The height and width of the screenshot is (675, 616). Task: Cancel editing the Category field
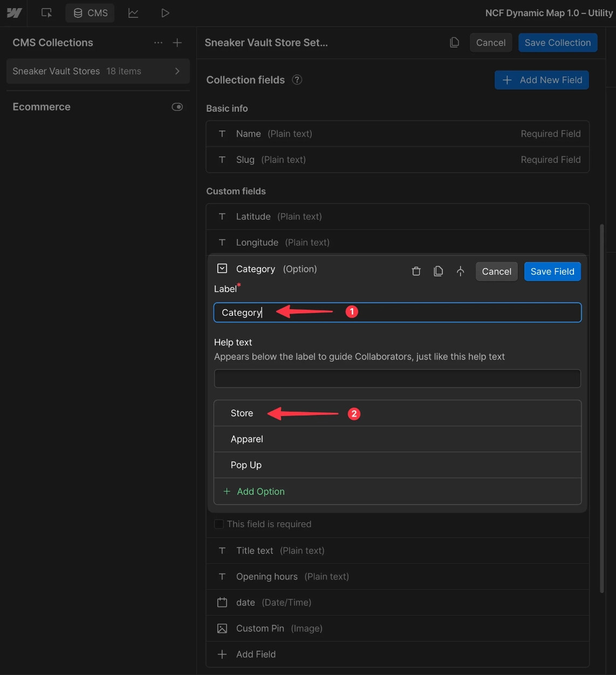[x=497, y=271]
